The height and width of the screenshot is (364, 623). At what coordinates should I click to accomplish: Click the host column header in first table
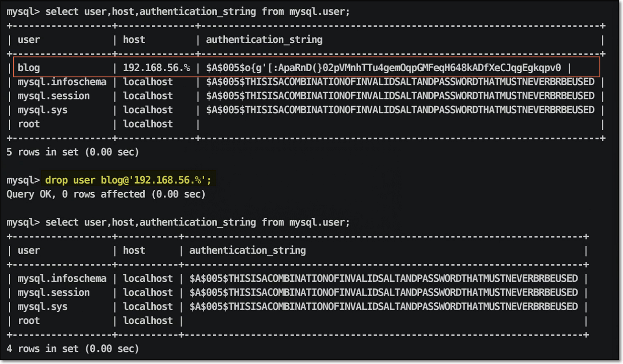134,40
